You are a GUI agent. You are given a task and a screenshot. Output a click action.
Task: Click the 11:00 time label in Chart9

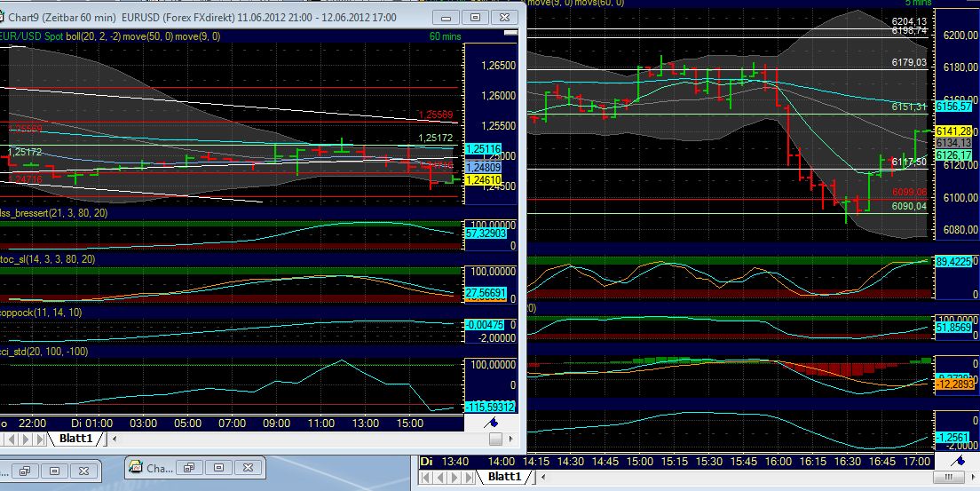coord(321,424)
